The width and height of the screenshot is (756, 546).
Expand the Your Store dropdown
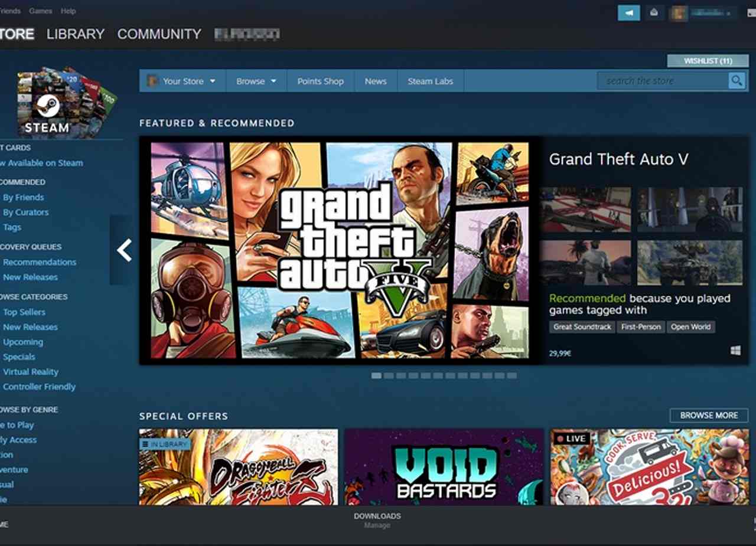(x=183, y=81)
